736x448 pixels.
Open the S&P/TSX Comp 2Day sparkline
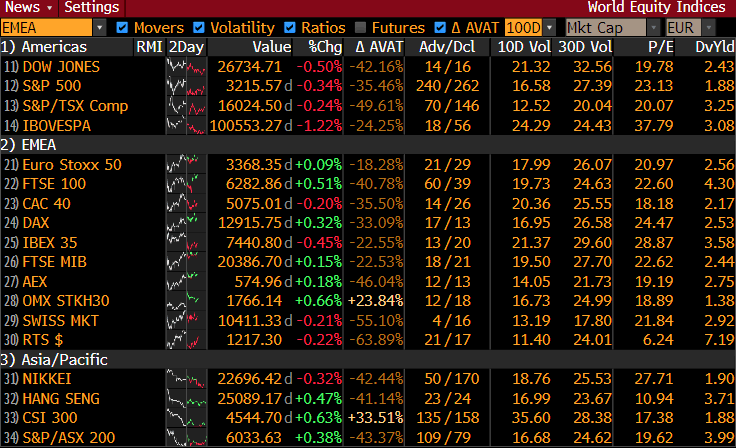186,106
